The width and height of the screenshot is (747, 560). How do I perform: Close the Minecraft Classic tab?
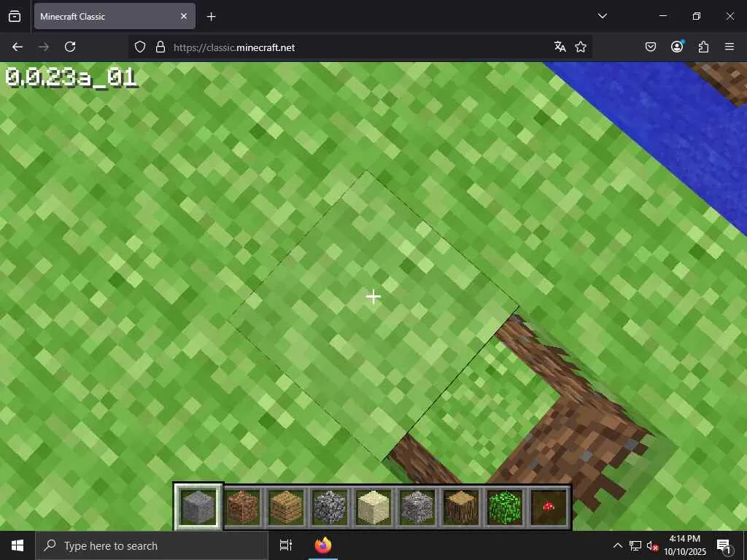184,16
